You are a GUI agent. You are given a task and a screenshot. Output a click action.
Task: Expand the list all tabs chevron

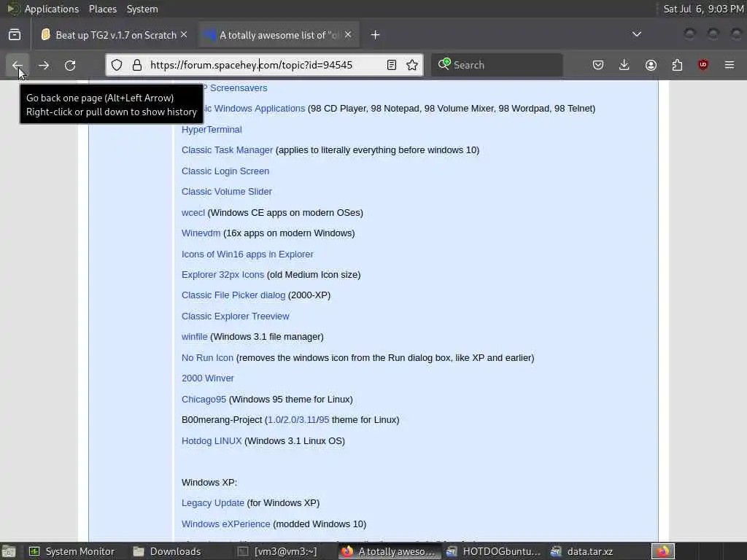tap(636, 34)
